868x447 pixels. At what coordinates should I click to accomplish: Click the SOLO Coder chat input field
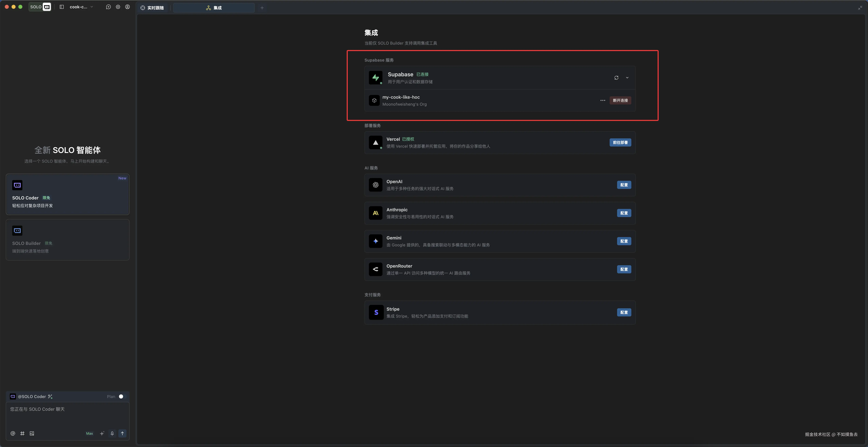(67, 415)
